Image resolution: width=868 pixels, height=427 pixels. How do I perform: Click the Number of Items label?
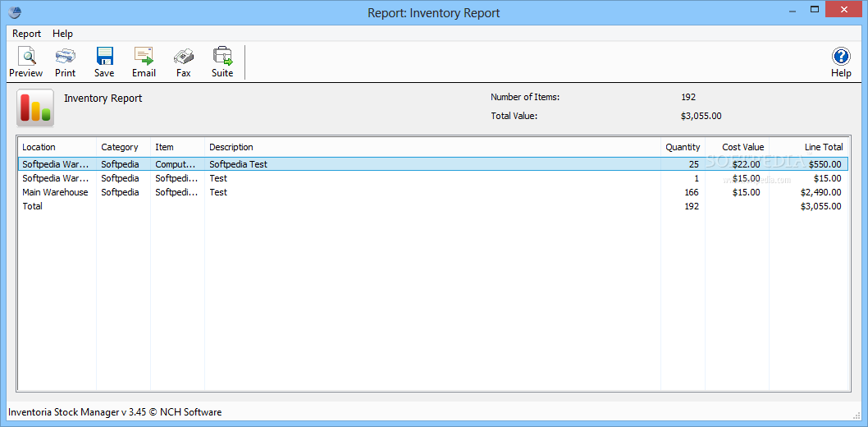pos(525,97)
